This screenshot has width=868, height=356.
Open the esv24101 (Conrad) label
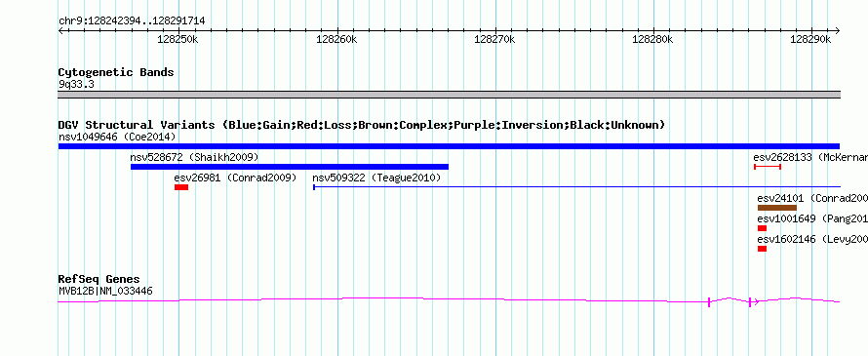tap(812, 198)
